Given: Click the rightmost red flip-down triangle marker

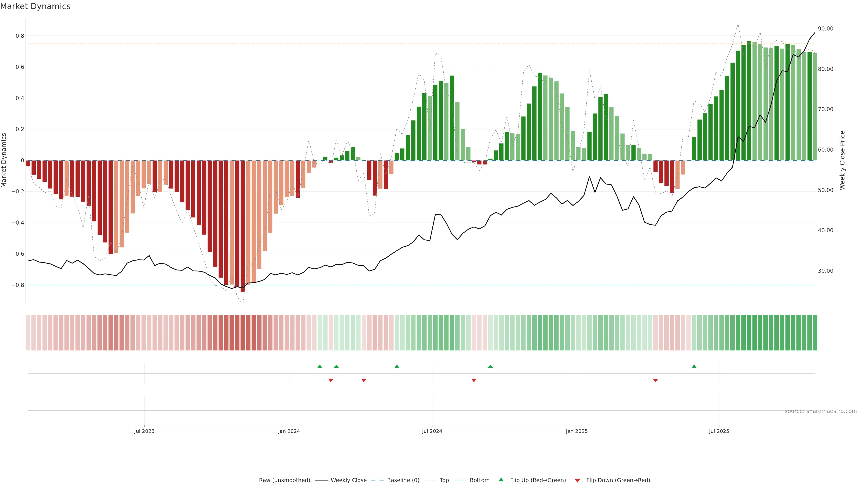Looking at the screenshot, I should (x=655, y=380).
